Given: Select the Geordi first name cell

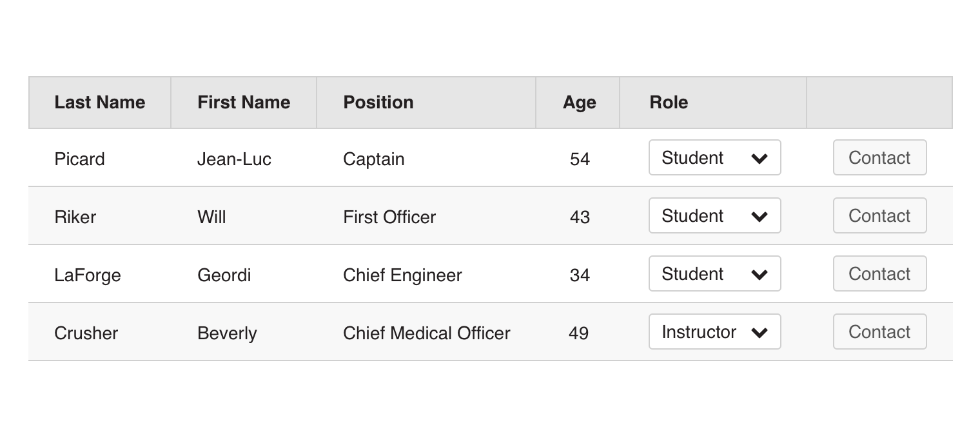Looking at the screenshot, I should pos(224,275).
